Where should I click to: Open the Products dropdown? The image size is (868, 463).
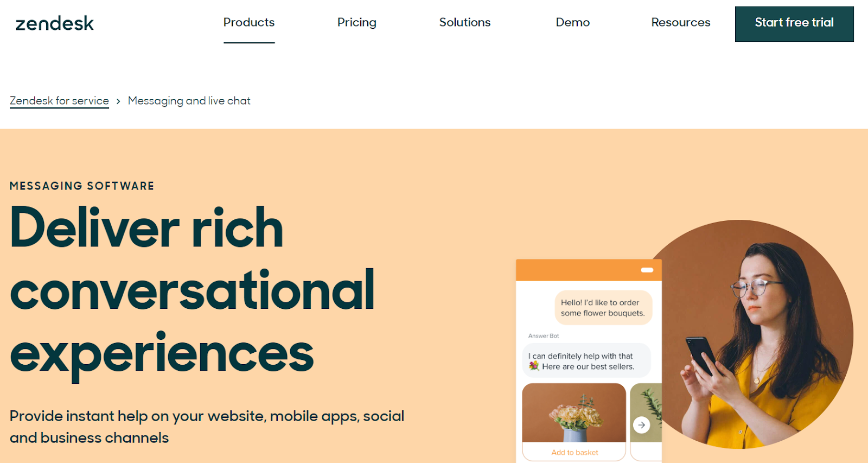(248, 22)
